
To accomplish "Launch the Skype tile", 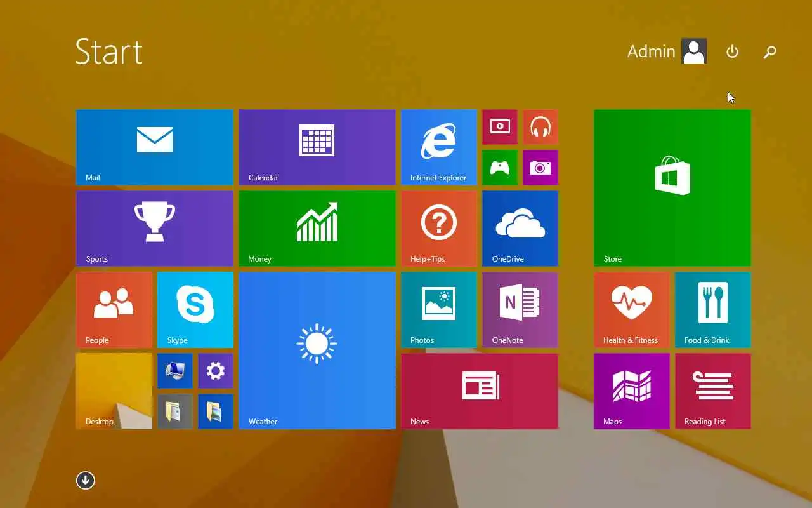I will click(195, 310).
